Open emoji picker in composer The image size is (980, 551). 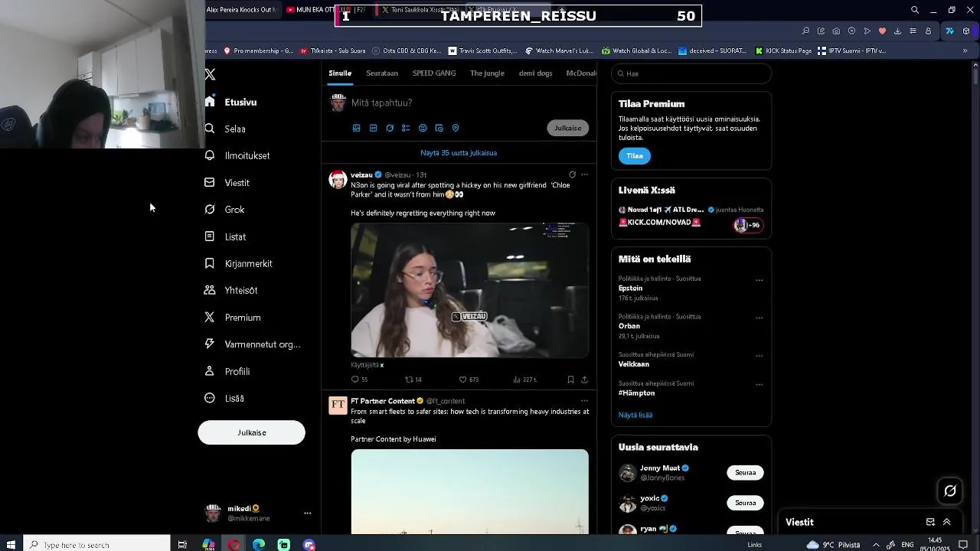tap(423, 128)
